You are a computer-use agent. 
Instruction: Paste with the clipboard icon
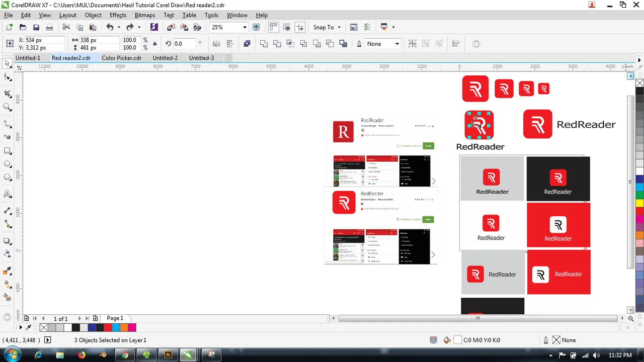[93, 27]
